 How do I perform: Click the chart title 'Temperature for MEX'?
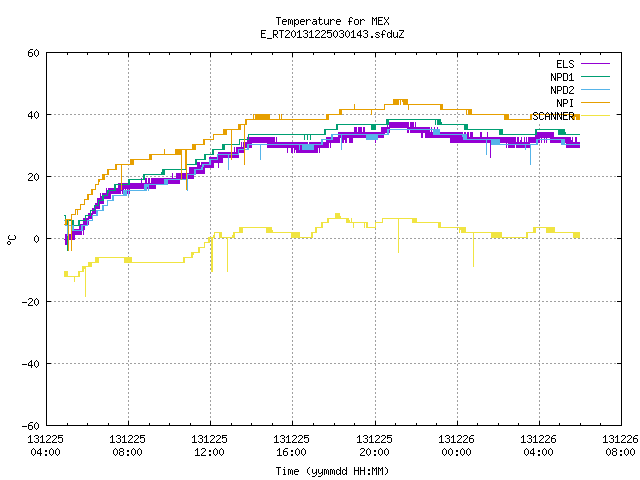tap(332, 21)
